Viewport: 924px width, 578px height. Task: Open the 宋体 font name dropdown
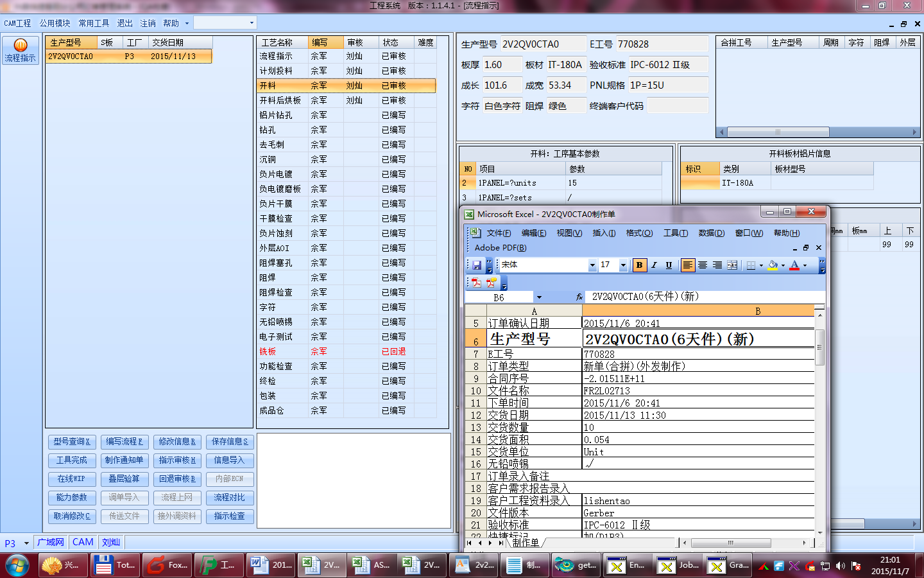(592, 265)
